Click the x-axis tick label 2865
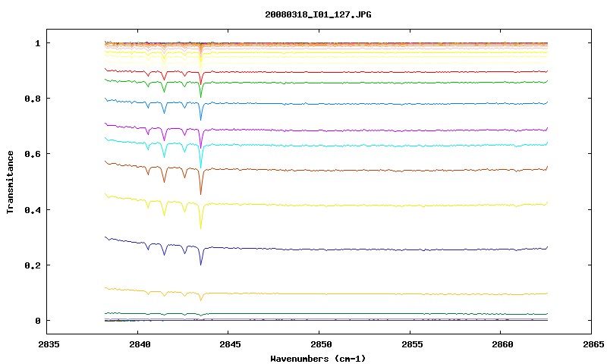 coord(593,344)
